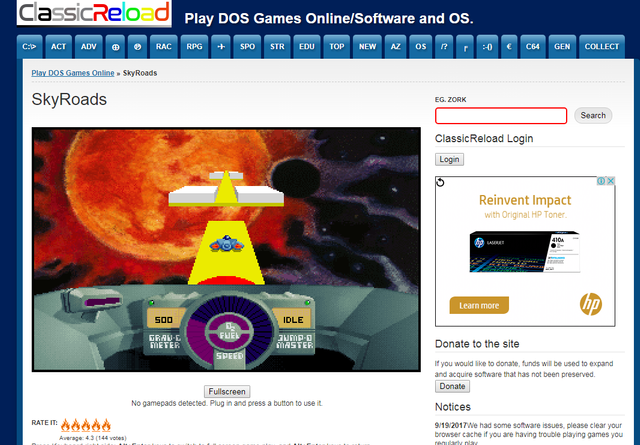Viewport: 640px width, 445px height.
Task: Click the euro symbol nav tab
Action: point(509,47)
